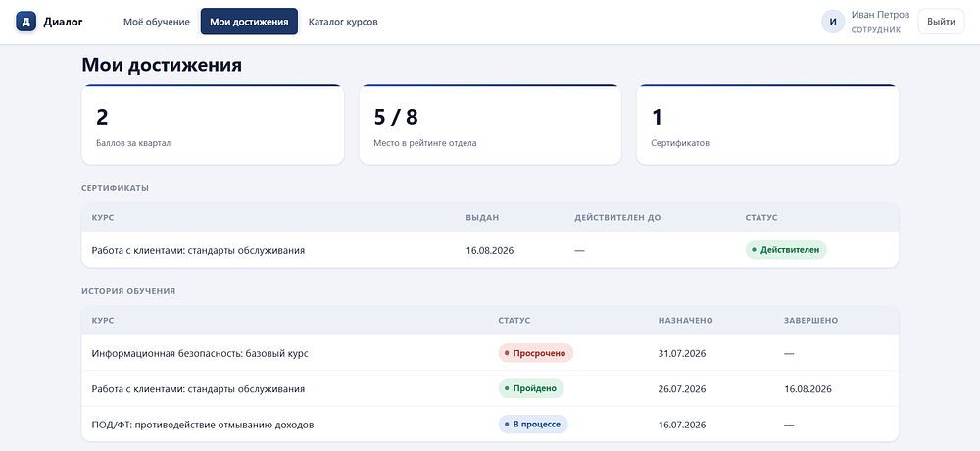Click the Мои достижения page heading

pos(162,65)
